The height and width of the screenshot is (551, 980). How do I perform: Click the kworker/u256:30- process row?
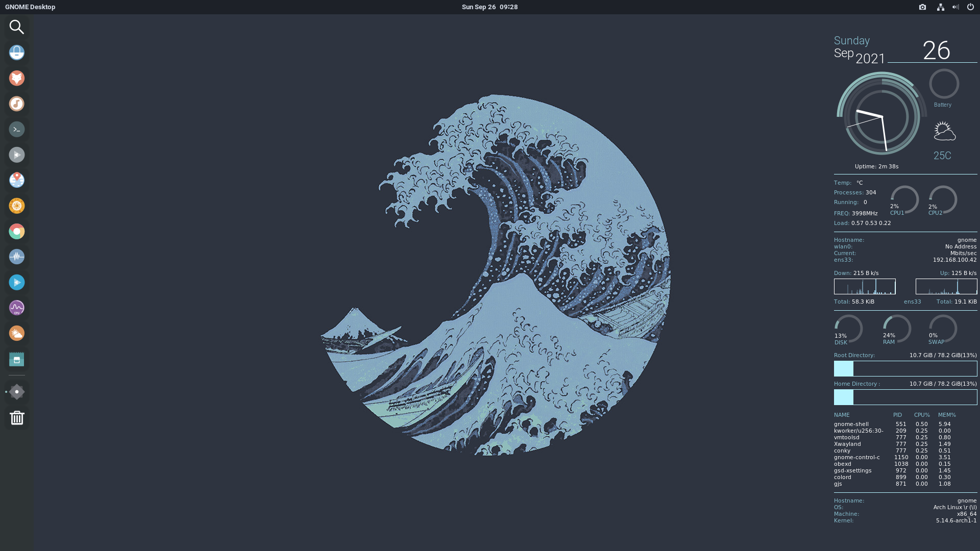click(893, 431)
